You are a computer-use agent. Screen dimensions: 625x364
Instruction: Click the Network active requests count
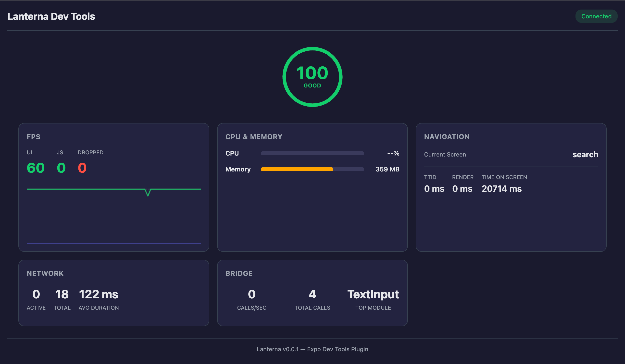click(36, 294)
